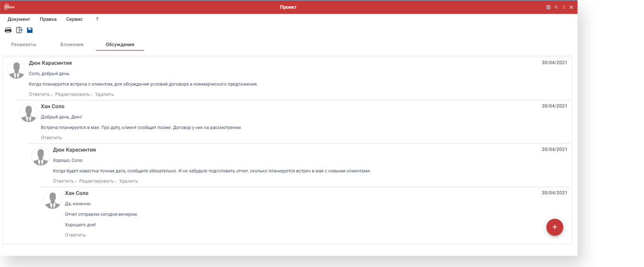Click the text 'Да, конечно.'
The image size is (644, 267).
coord(78,204)
